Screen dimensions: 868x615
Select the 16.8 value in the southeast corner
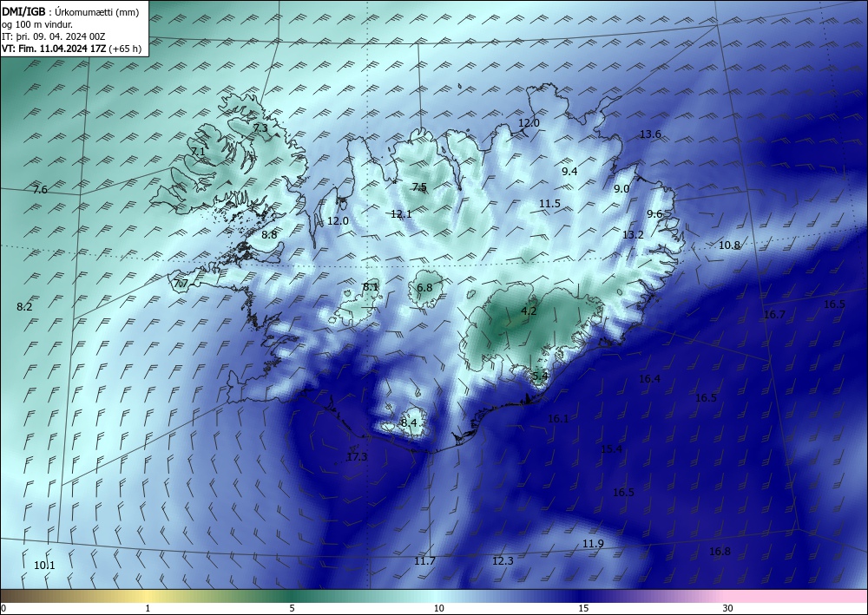point(720,551)
